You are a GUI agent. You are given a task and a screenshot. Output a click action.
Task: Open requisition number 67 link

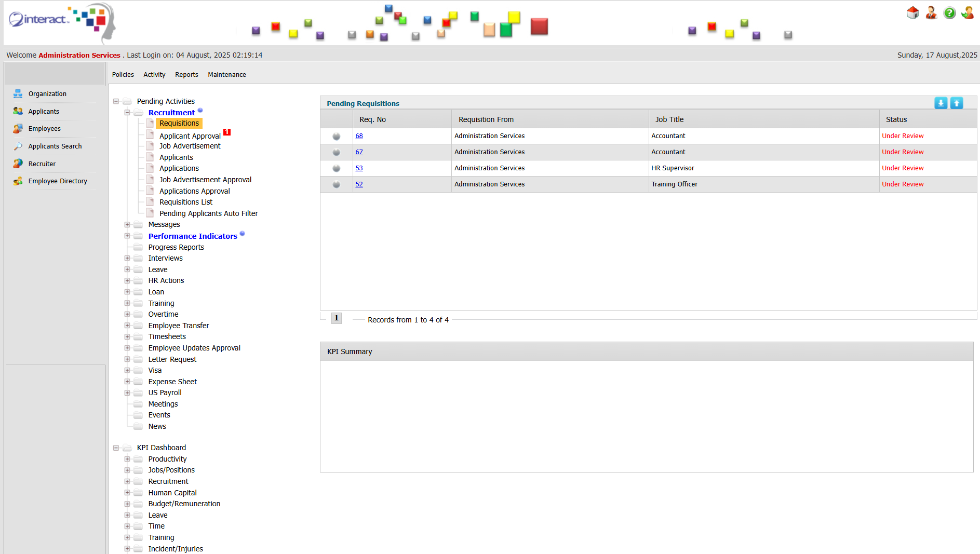[359, 152]
